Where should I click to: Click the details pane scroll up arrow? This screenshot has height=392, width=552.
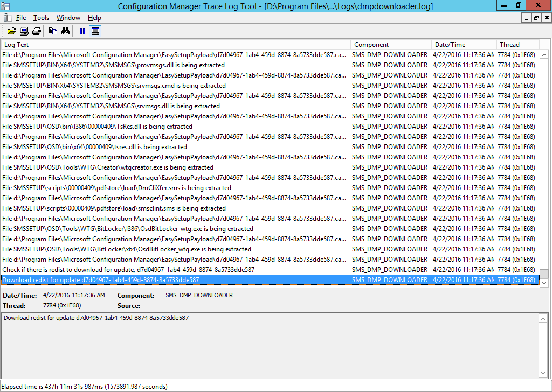coord(543,319)
